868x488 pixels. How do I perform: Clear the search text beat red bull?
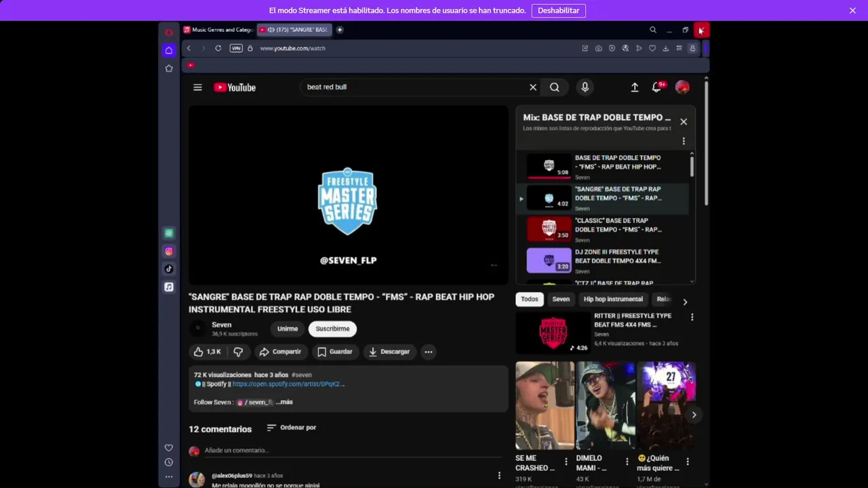(533, 87)
